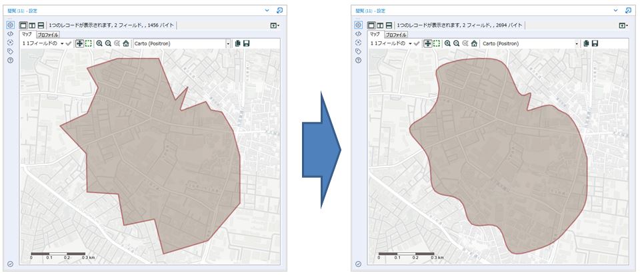Copy map icon in right panel toolbar
644x275 pixels.
click(x=585, y=43)
